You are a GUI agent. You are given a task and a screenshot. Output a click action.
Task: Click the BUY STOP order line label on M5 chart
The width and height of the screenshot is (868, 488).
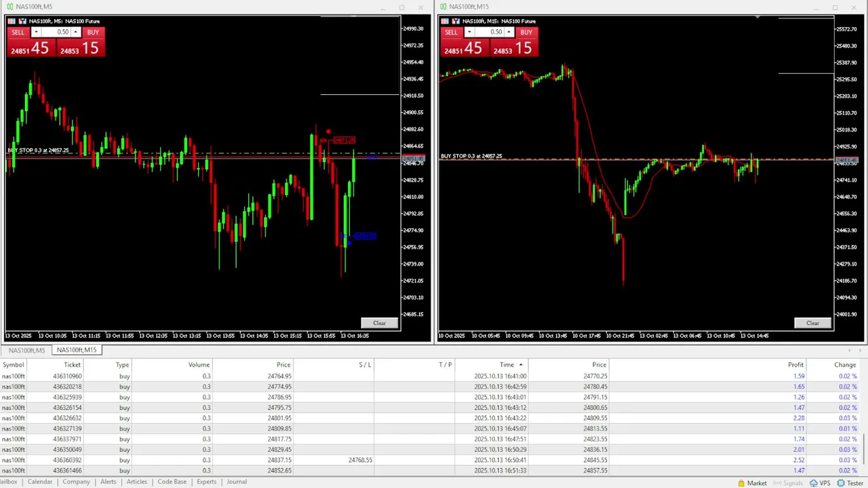[x=38, y=150]
